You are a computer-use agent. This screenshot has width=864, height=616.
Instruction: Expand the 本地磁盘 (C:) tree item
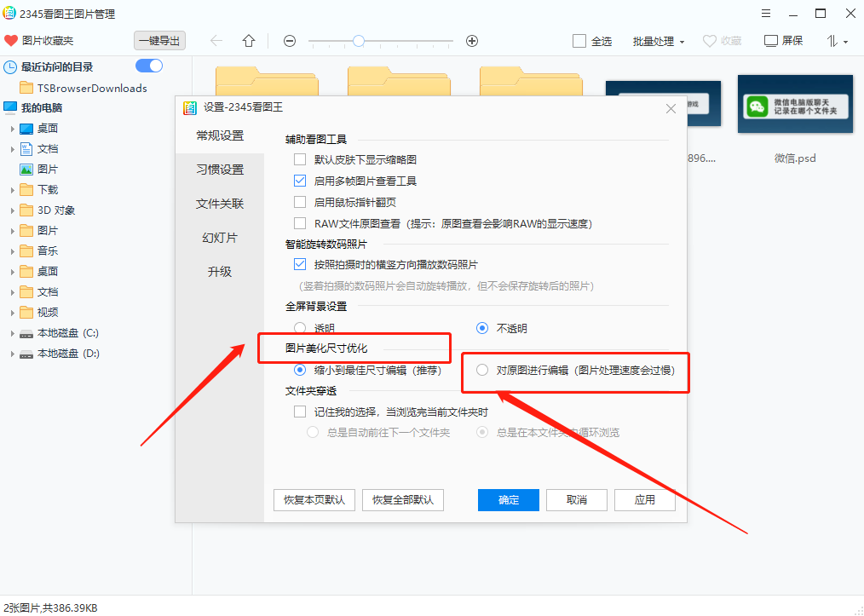point(11,332)
